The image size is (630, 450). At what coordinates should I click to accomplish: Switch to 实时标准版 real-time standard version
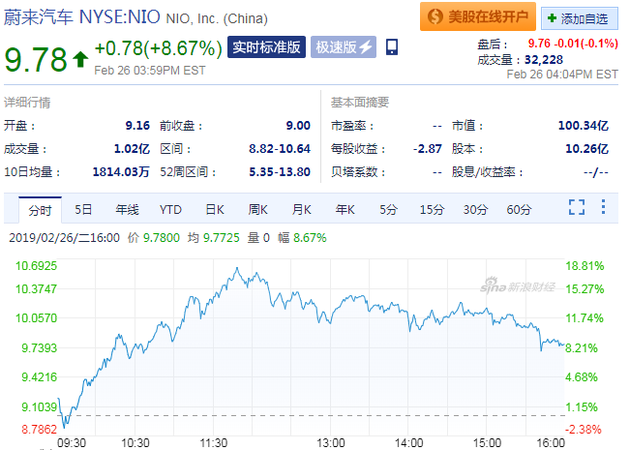pyautogui.click(x=266, y=47)
